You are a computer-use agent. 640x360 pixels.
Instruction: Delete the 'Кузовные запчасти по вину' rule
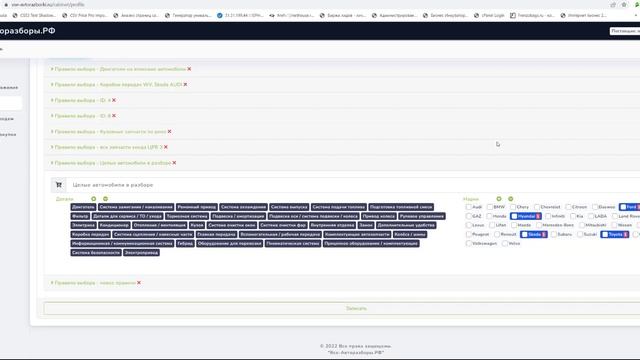click(169, 131)
